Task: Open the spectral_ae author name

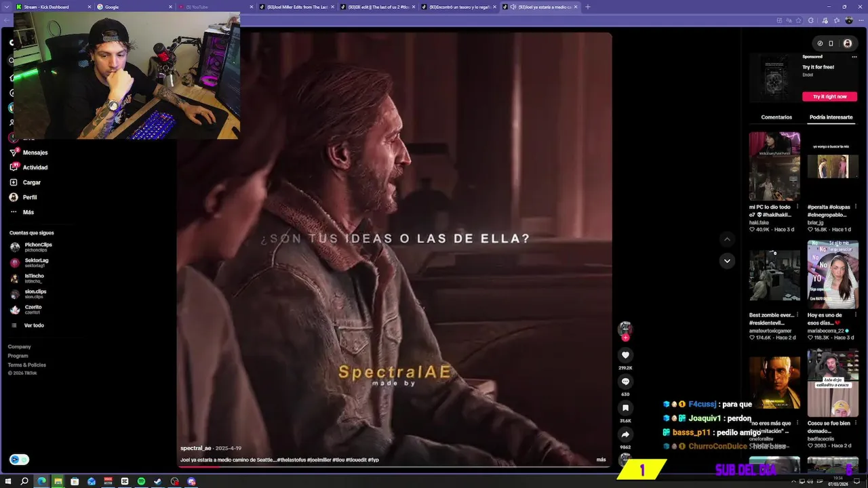Action: tap(196, 448)
